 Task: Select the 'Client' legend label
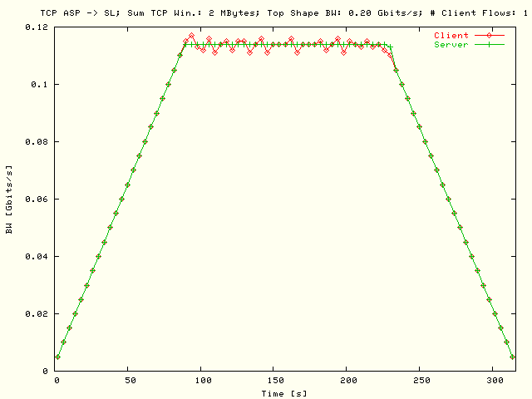tap(451, 35)
